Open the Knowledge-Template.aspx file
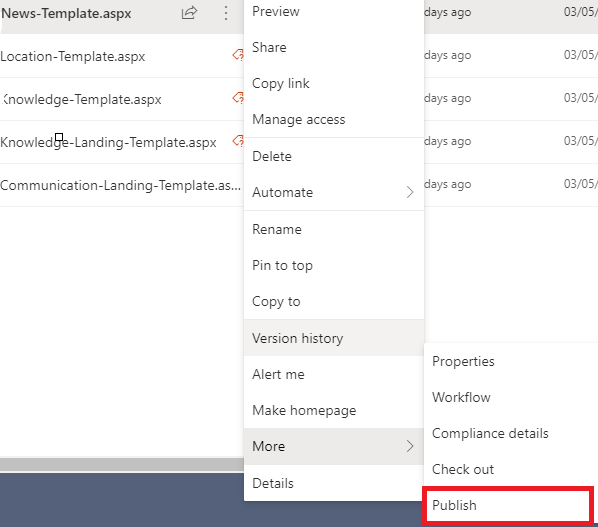This screenshot has width=598, height=527. coord(81,100)
